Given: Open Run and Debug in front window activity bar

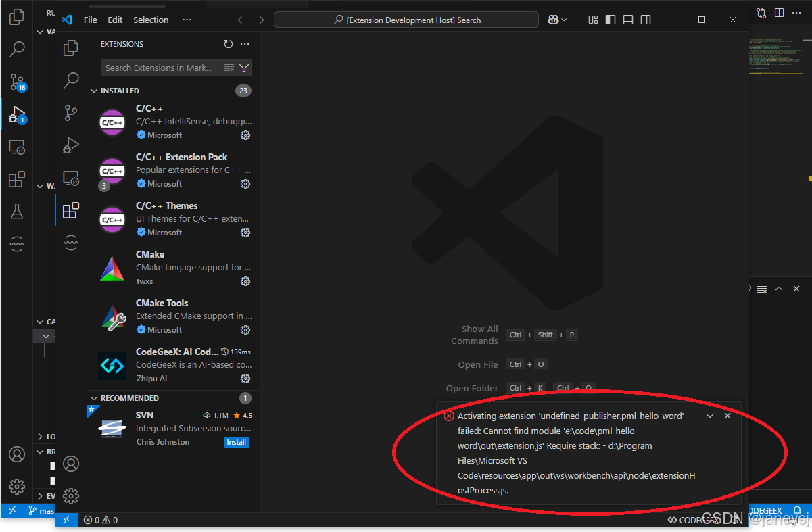Looking at the screenshot, I should point(71,145).
